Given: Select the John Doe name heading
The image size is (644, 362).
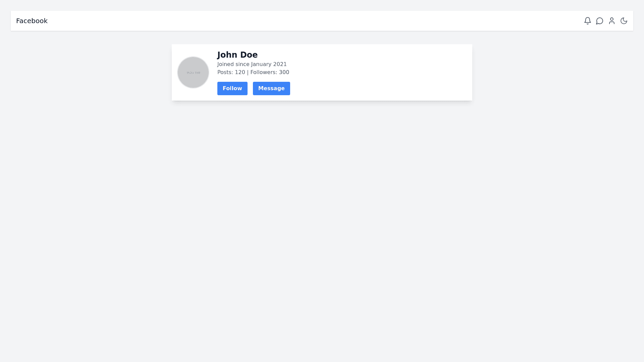Looking at the screenshot, I should click(x=237, y=55).
